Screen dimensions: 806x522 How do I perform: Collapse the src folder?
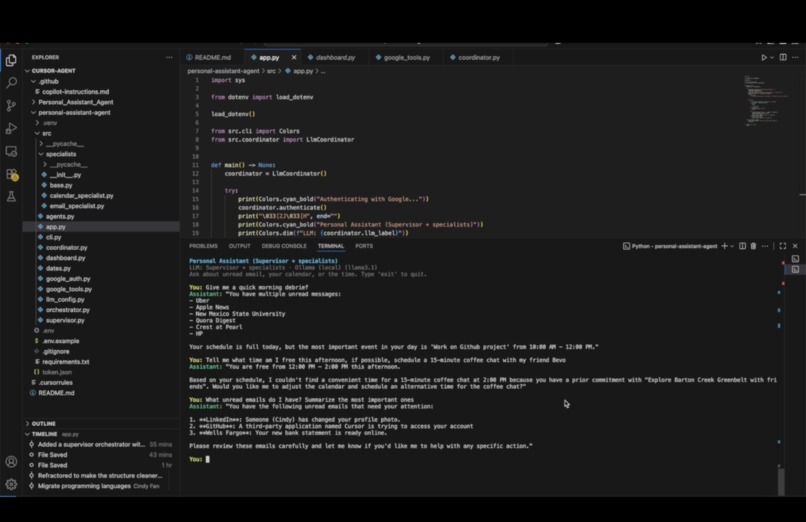(47, 133)
